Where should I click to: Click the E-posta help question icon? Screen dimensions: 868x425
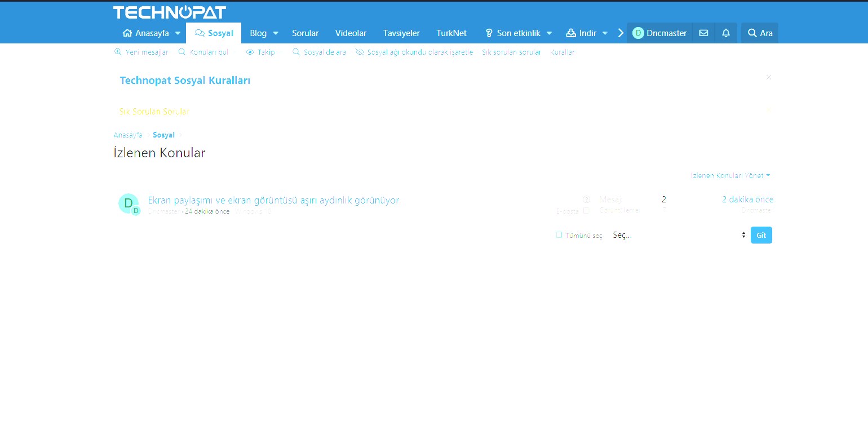click(x=586, y=200)
